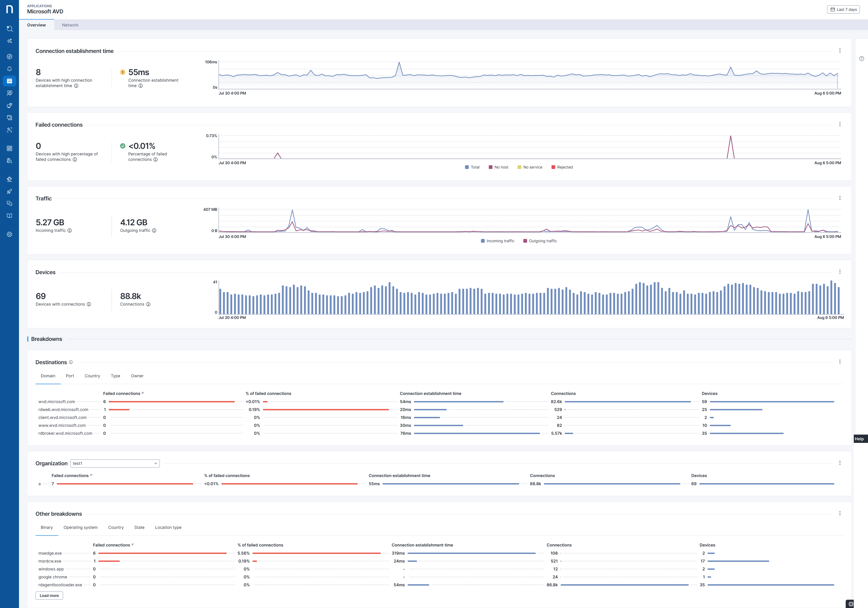Click the rocket icon in sidebar
The image size is (868, 608).
9,191
